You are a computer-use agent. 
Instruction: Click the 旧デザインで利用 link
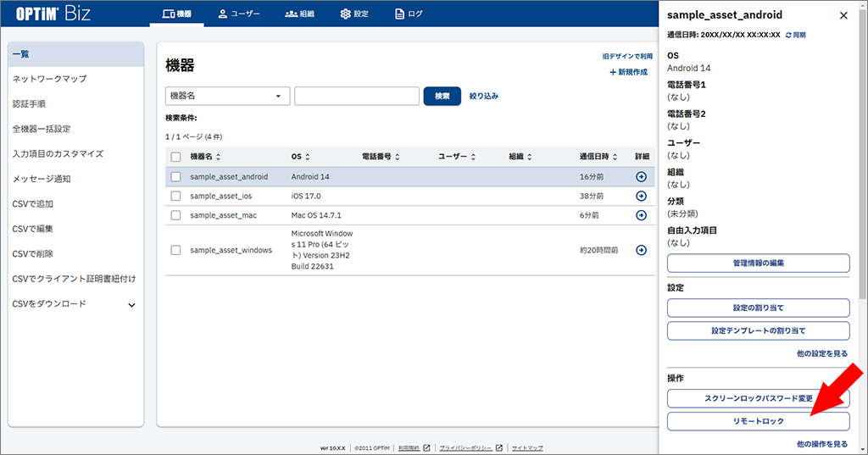[x=627, y=57]
